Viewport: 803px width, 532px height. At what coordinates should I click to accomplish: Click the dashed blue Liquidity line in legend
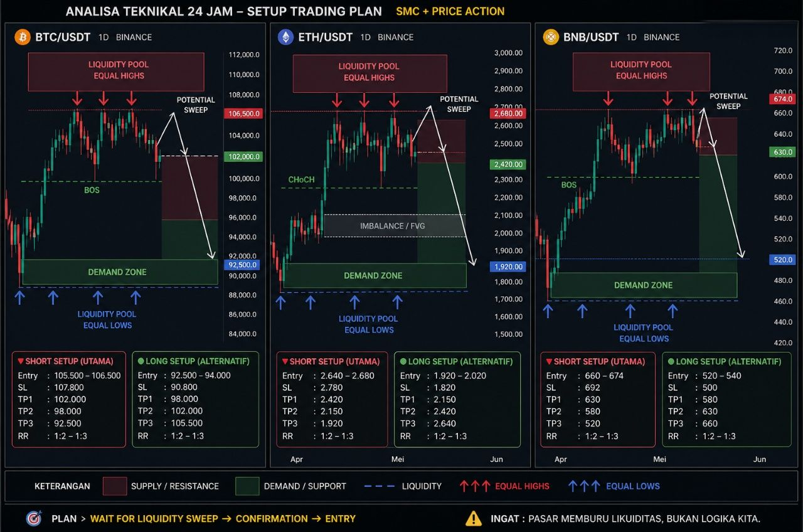tap(380, 486)
